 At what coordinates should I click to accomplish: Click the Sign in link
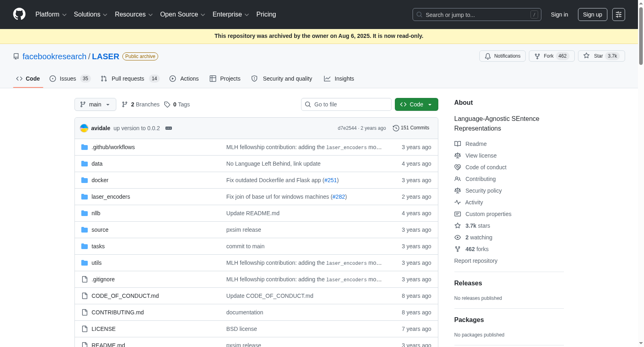coord(559,15)
